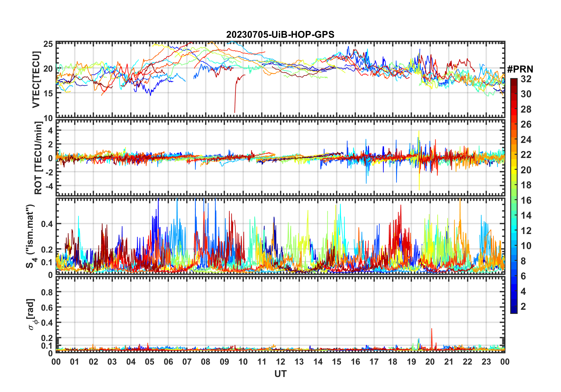Click the plot title 20230705-UiB-HOP-GPS
Image resolution: width=561 pixels, height=392 pixels.
[x=280, y=34]
